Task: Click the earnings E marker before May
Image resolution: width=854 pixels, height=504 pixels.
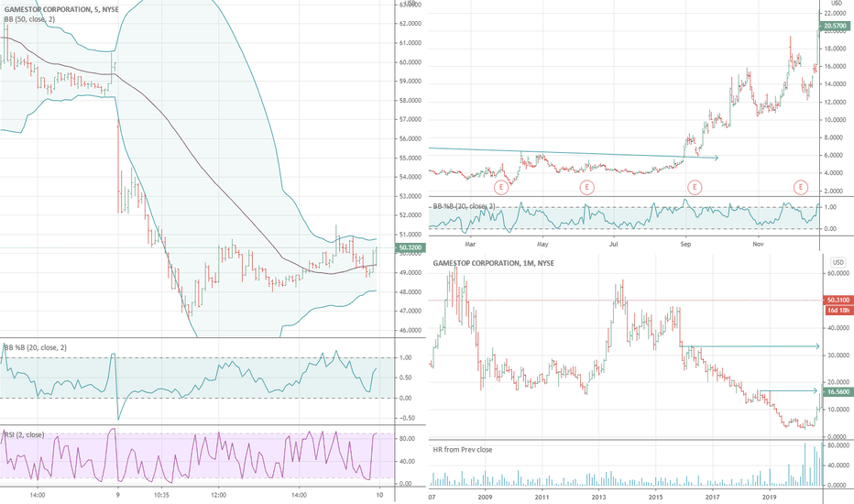Action: pyautogui.click(x=500, y=188)
